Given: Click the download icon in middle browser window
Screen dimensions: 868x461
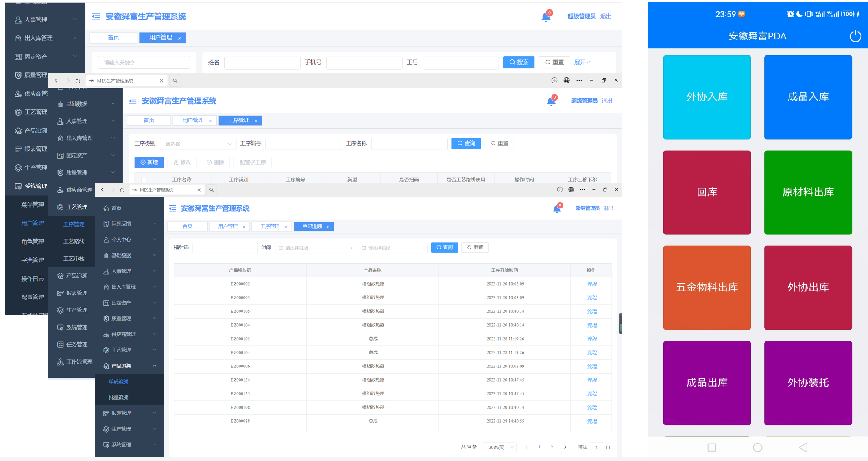Looking at the screenshot, I should 554,81.
